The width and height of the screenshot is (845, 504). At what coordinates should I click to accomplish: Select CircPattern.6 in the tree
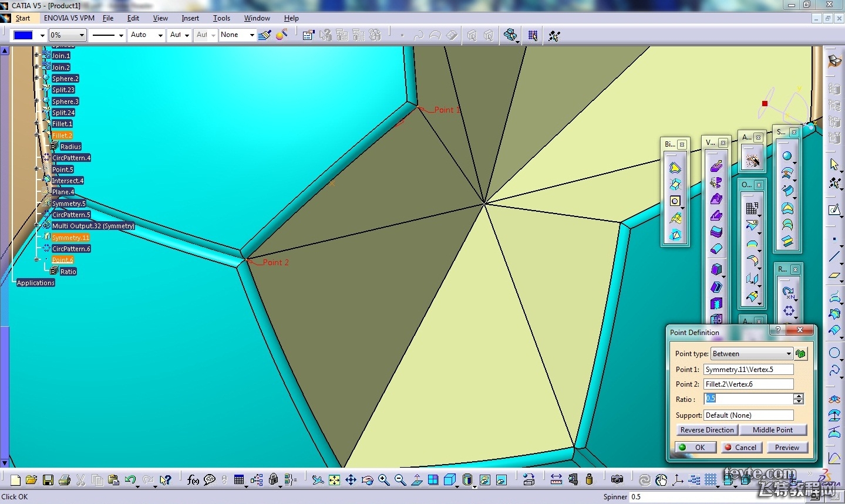pyautogui.click(x=71, y=248)
